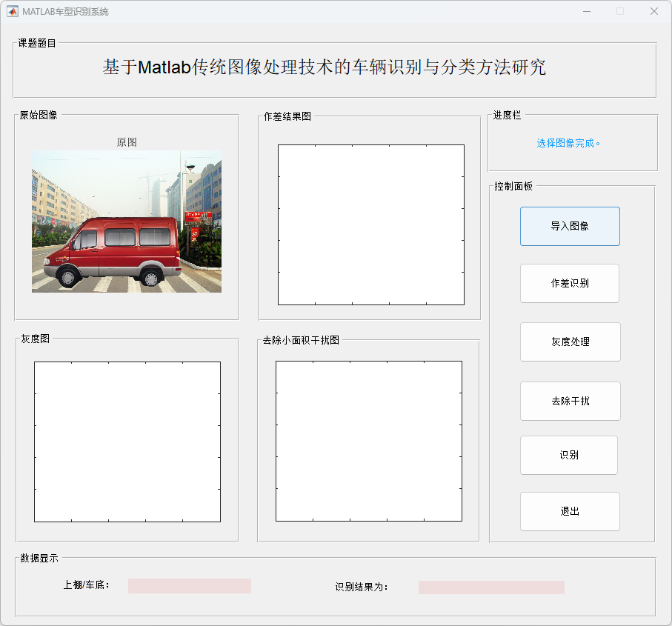Run 作差识别 from the control panel
This screenshot has height=626, width=672.
point(569,283)
